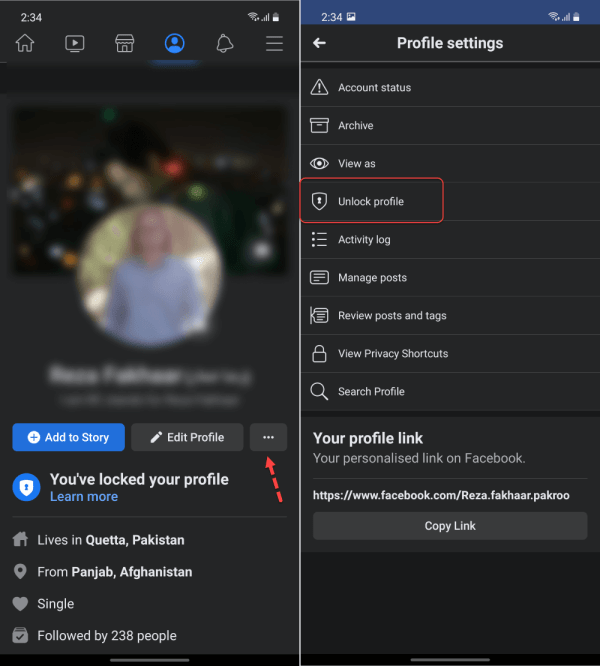Tap the Search Profile magnifier icon
Image resolution: width=600 pixels, height=666 pixels.
[319, 392]
